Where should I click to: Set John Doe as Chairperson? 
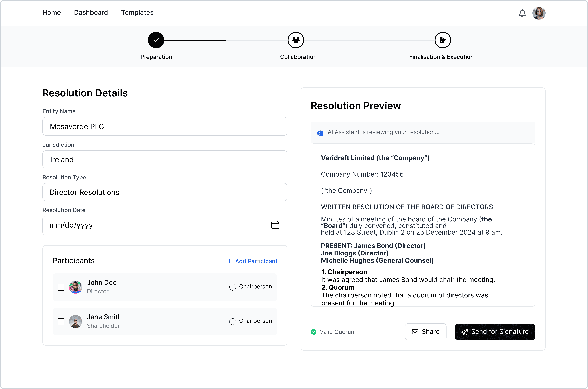[x=233, y=287]
